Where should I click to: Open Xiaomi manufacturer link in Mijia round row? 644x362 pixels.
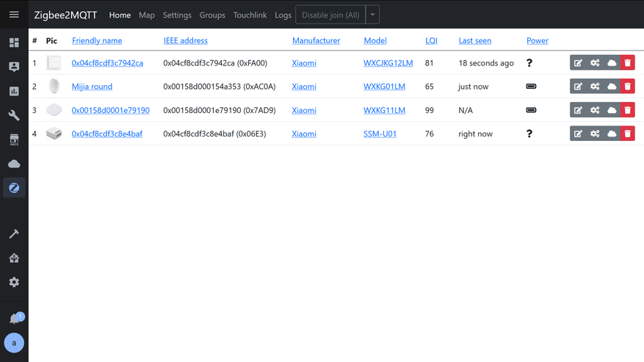coord(304,87)
